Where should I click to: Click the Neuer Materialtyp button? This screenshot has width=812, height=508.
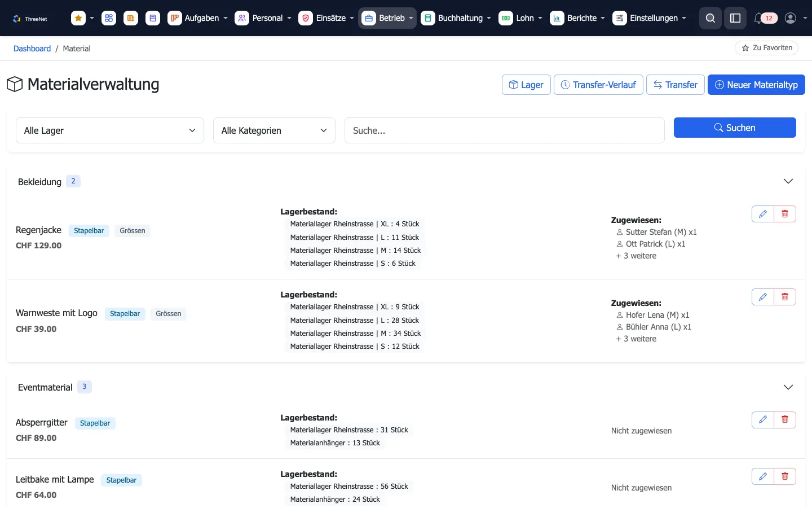pos(756,85)
